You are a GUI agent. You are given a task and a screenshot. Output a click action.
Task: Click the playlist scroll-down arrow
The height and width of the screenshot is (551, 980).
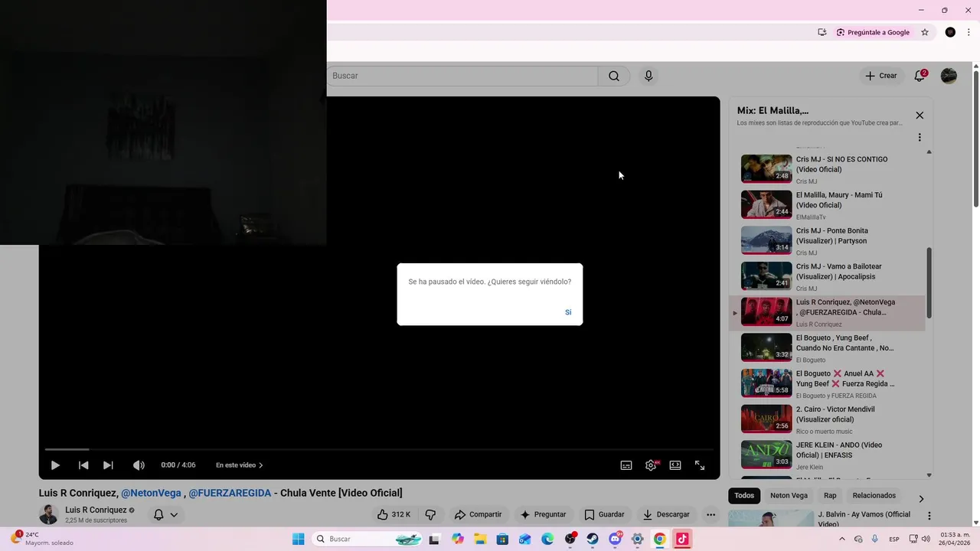929,475
